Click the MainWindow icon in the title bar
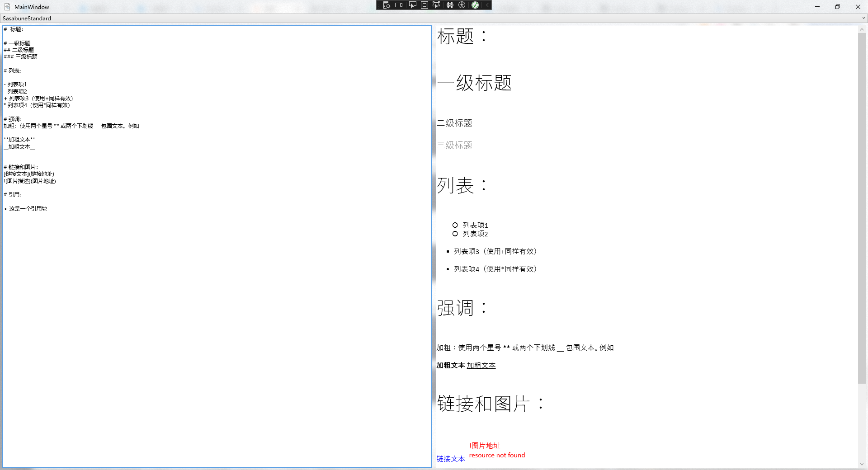The height and width of the screenshot is (470, 868). pyautogui.click(x=6, y=6)
